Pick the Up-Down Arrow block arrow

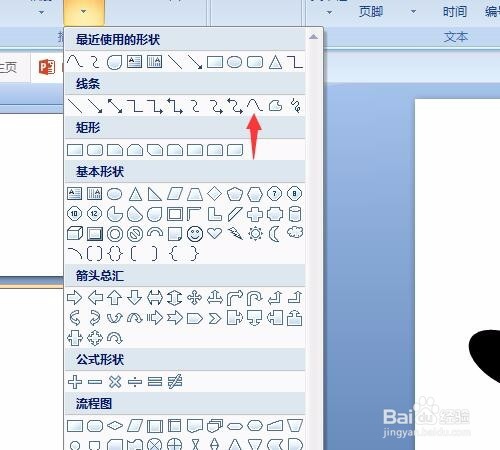(175, 298)
